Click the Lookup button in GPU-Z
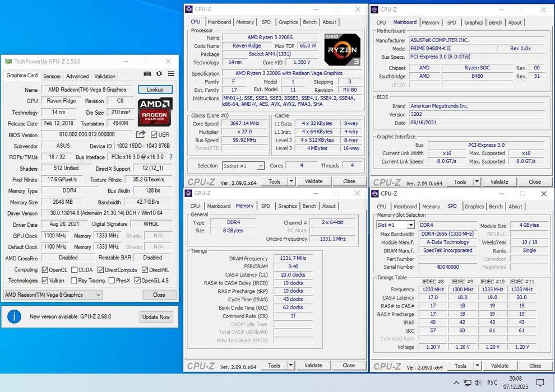This screenshot has height=392, width=555. [155, 90]
